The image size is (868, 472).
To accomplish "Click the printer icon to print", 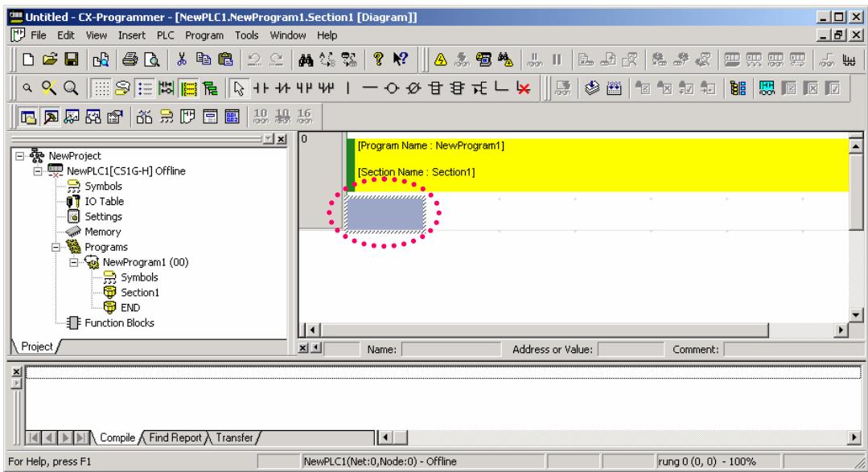I will (130, 60).
